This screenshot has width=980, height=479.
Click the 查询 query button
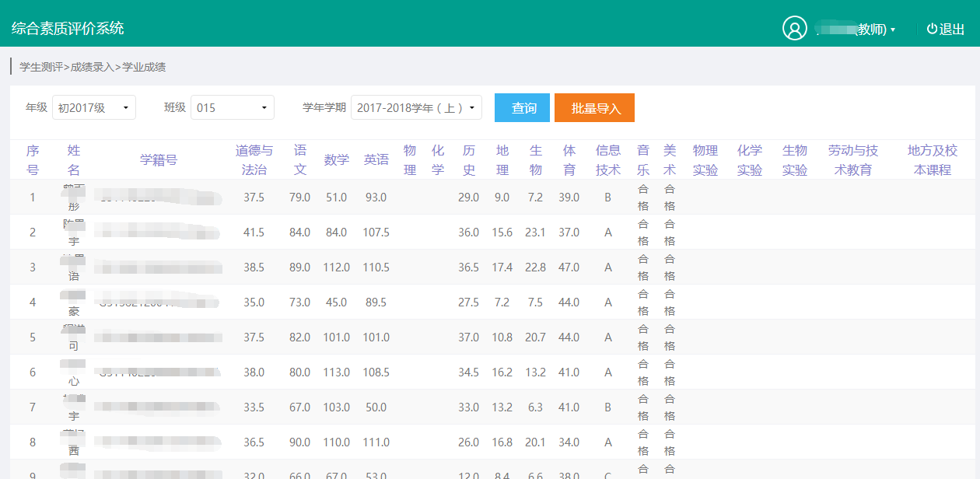pos(522,108)
